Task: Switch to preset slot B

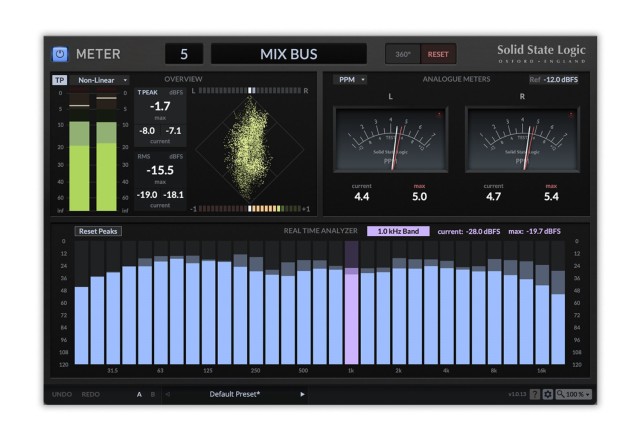Action: (x=152, y=394)
